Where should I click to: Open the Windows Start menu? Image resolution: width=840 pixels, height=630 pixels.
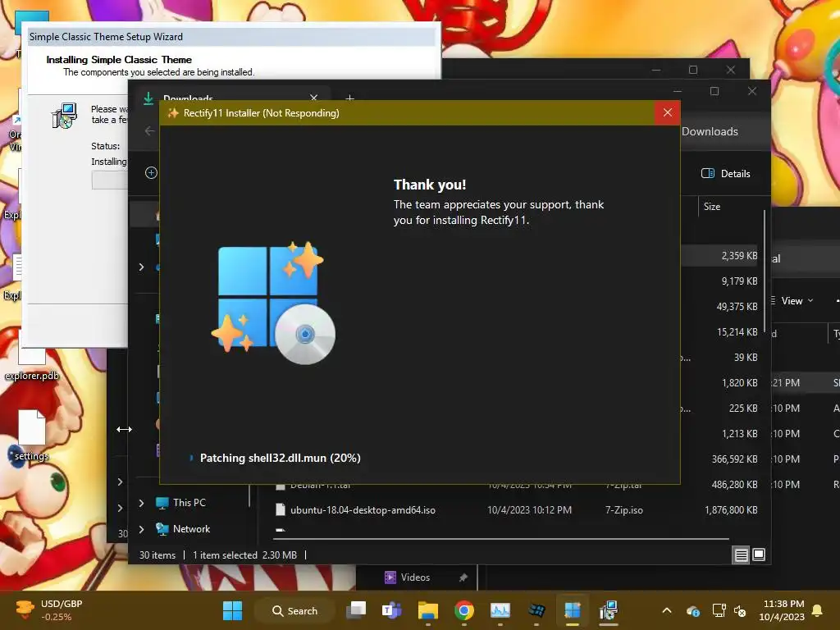pyautogui.click(x=232, y=610)
